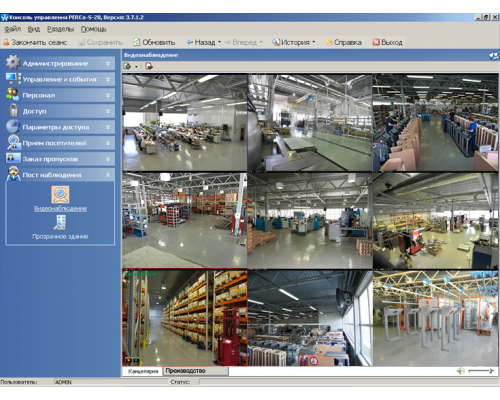500x400 pixels.
Task: Click Выход to exit
Action: point(387,42)
